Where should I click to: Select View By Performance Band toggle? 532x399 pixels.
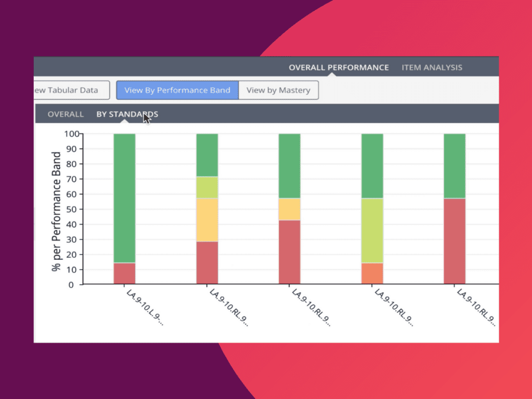[x=177, y=90]
